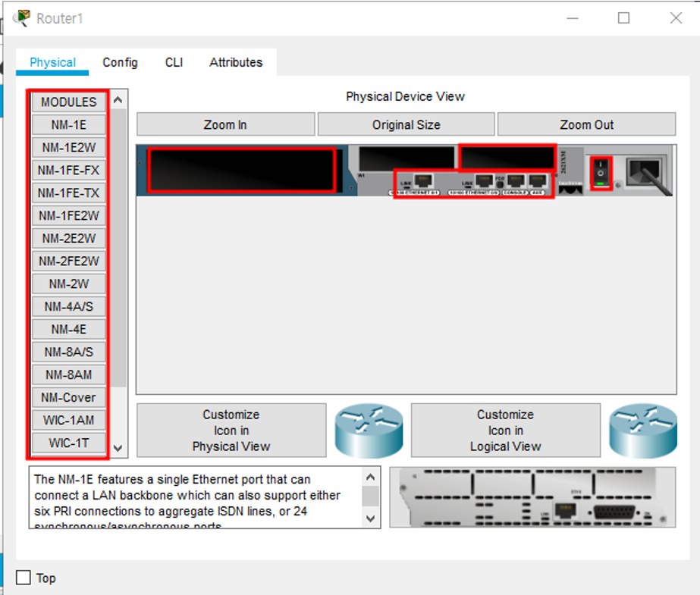Click the Zoom Out button

[586, 125]
